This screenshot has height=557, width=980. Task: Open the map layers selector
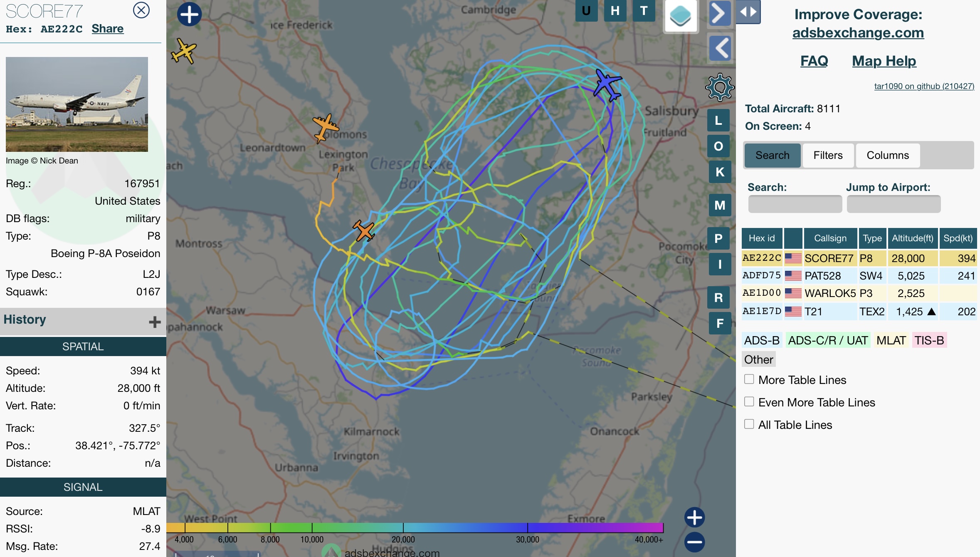point(681,16)
